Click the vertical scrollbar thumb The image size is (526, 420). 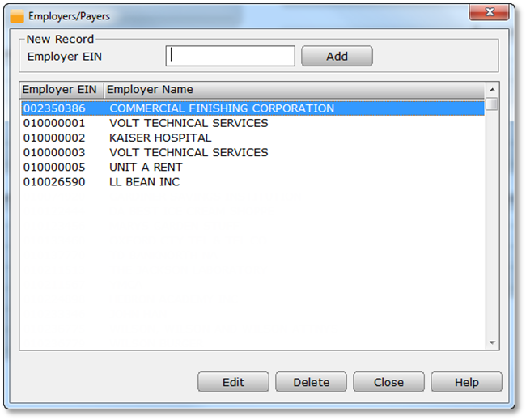(492, 104)
